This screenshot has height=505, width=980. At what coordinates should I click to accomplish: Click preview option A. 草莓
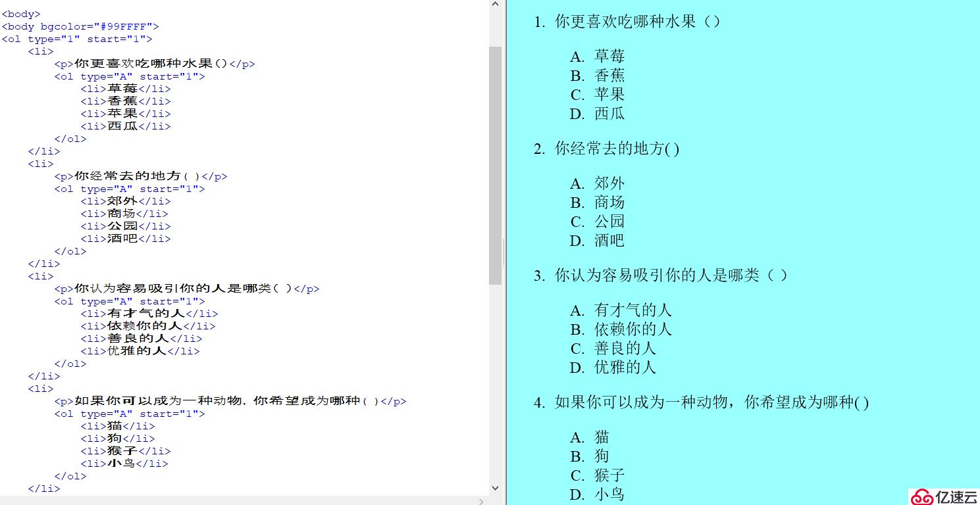pyautogui.click(x=597, y=57)
